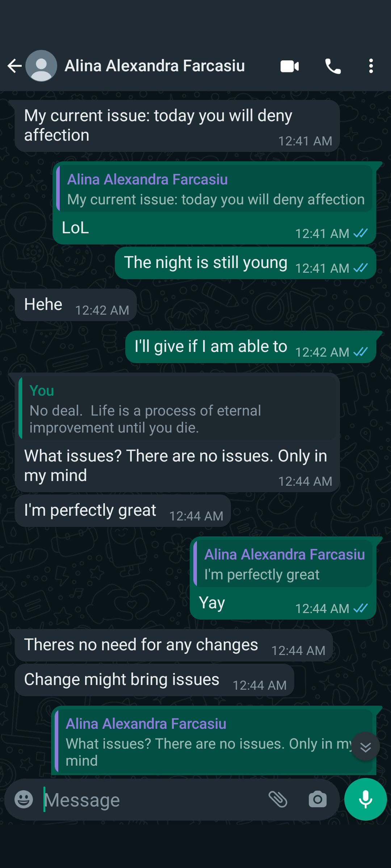Open the three-dot more options menu
This screenshot has width=391, height=868.
click(x=371, y=66)
